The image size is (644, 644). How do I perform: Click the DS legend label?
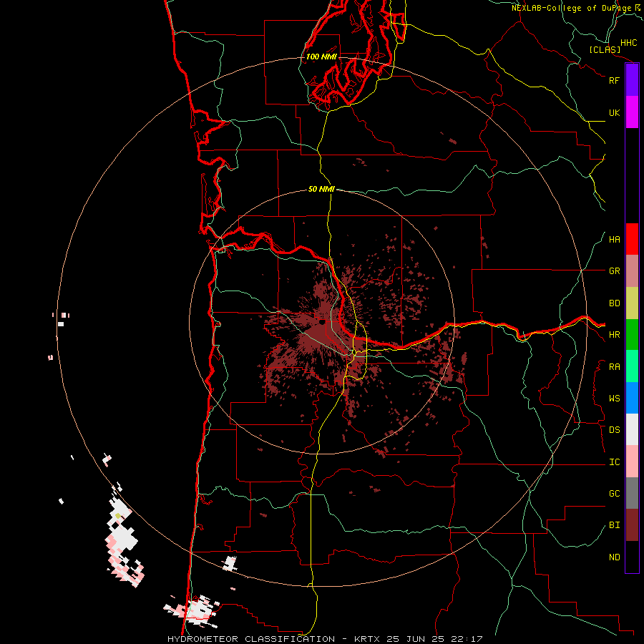(614, 430)
